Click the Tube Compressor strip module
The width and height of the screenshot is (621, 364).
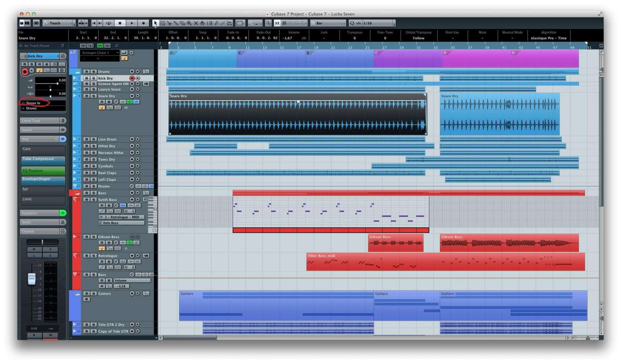pyautogui.click(x=43, y=160)
